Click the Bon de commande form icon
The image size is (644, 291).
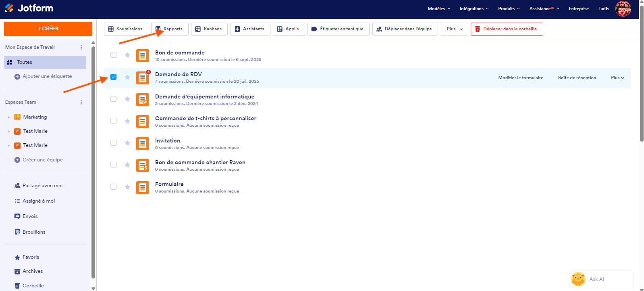click(x=143, y=56)
